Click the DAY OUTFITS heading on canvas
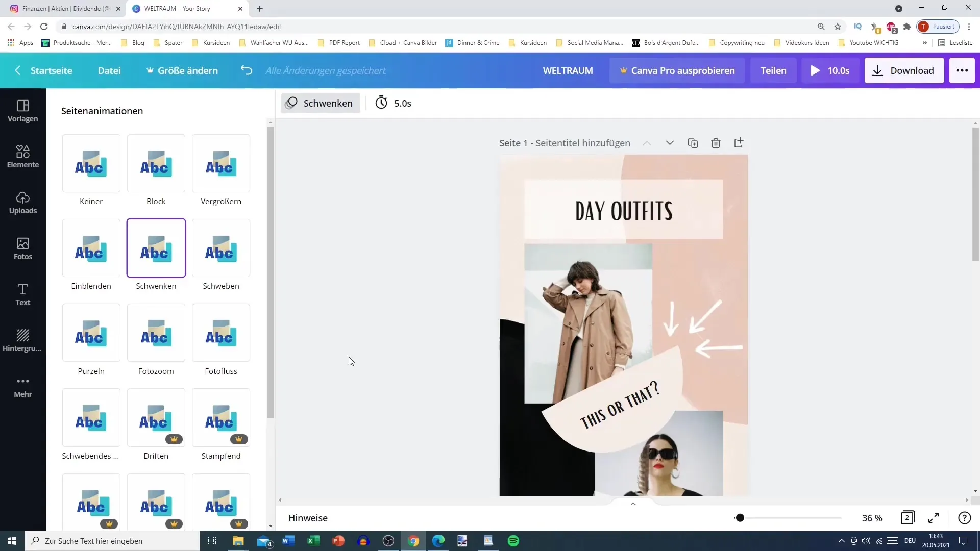Screen dimensions: 980x551 tap(623, 210)
